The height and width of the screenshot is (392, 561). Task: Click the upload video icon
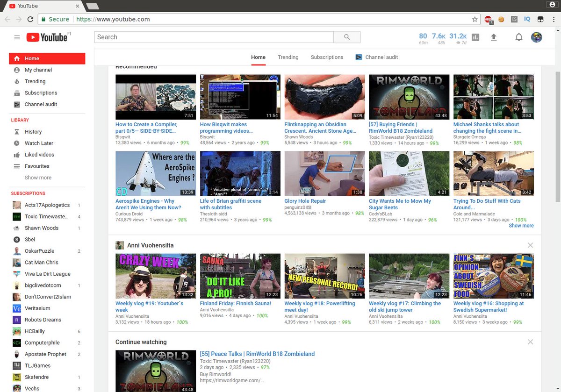point(494,37)
